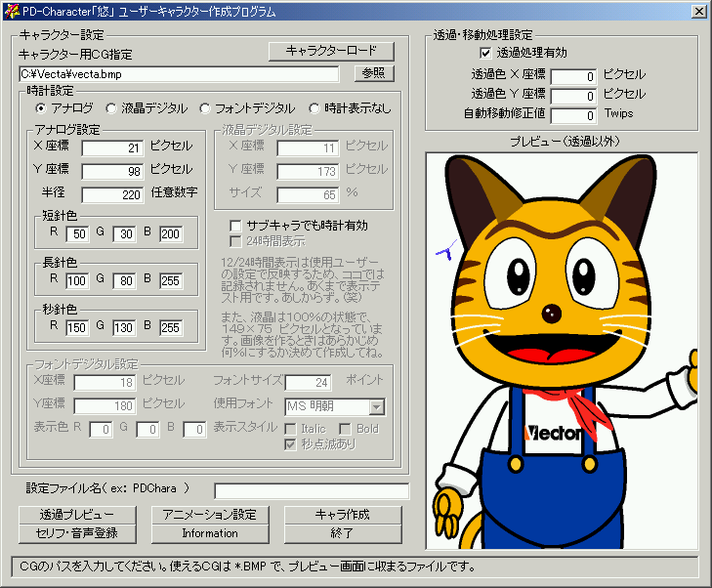Close the PD-Character window
Screen dimensions: 712x588
[x=698, y=12]
